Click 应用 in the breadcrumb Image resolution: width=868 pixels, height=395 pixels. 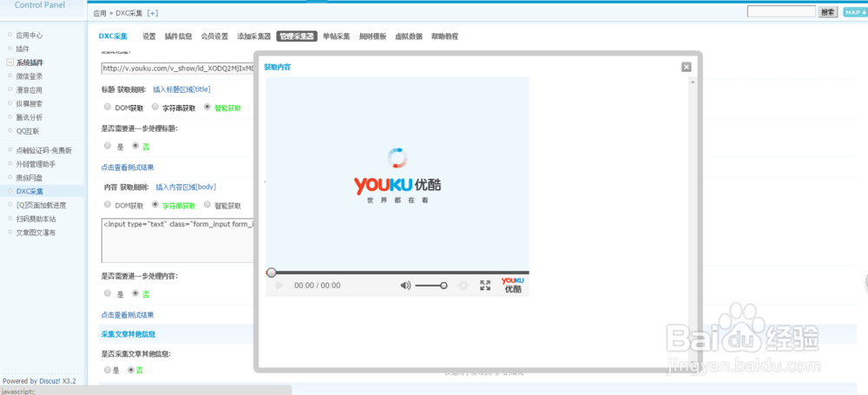coord(100,13)
